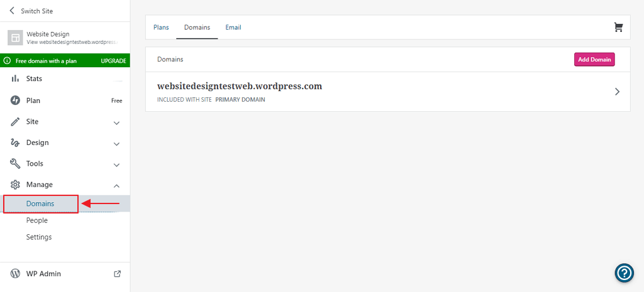Click Design label in sidebar

pos(37,143)
